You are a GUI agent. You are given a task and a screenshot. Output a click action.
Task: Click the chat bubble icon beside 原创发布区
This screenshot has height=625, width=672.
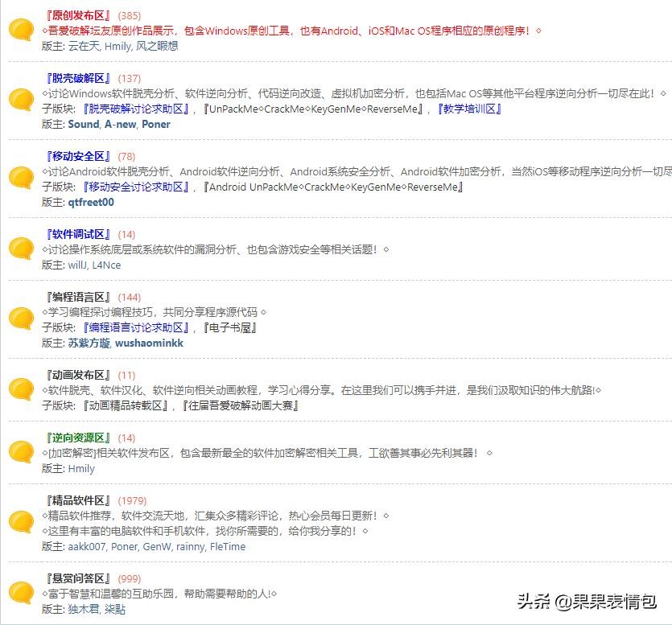[x=20, y=31]
